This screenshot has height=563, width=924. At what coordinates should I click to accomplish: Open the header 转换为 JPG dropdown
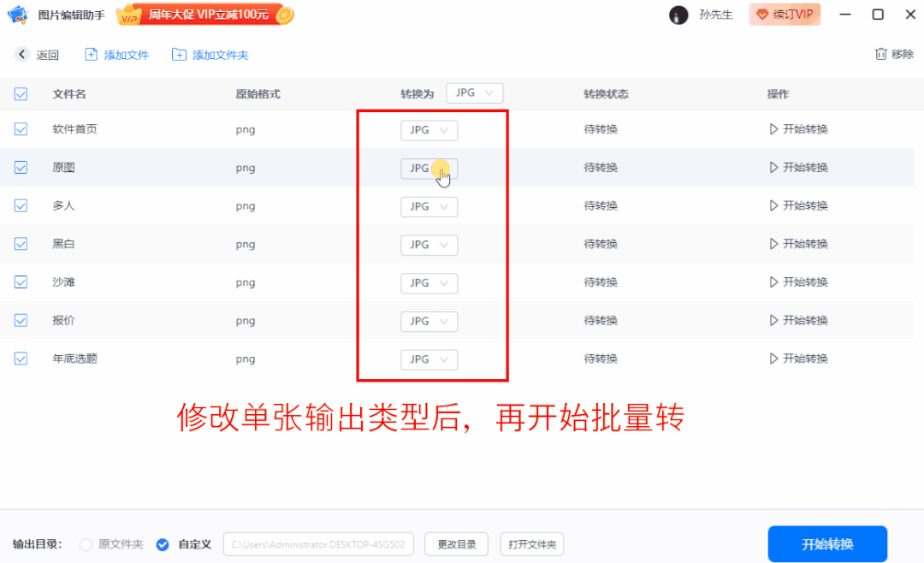click(x=474, y=93)
